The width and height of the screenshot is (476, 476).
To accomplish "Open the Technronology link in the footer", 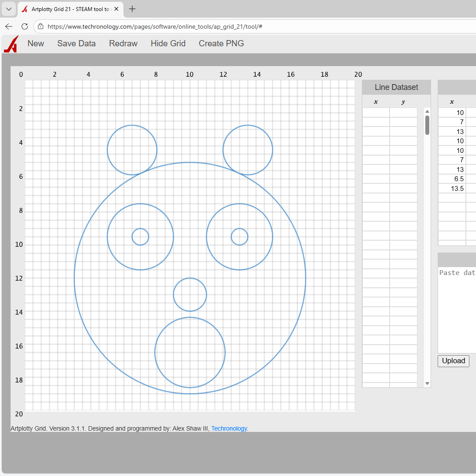I will click(229, 428).
